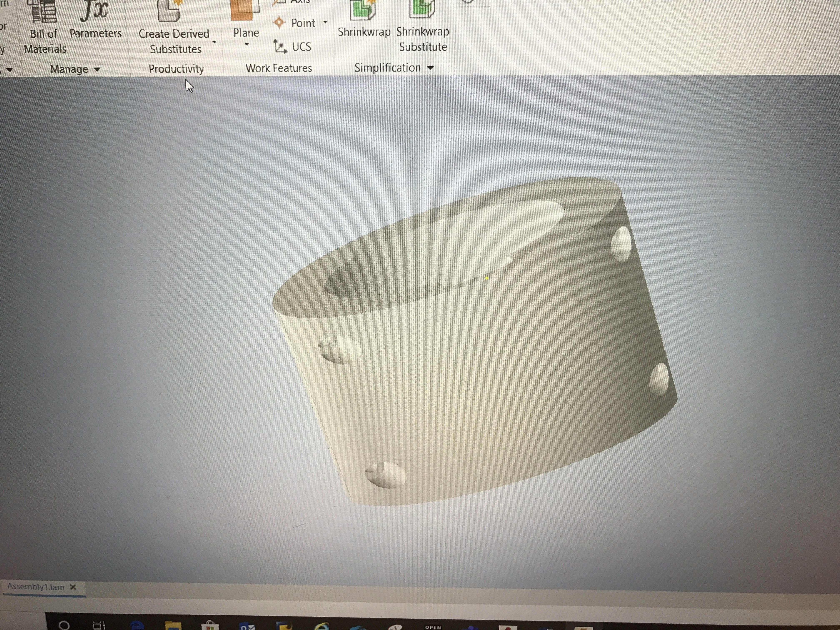Open Task View on the taskbar
840x630 pixels.
99,625
